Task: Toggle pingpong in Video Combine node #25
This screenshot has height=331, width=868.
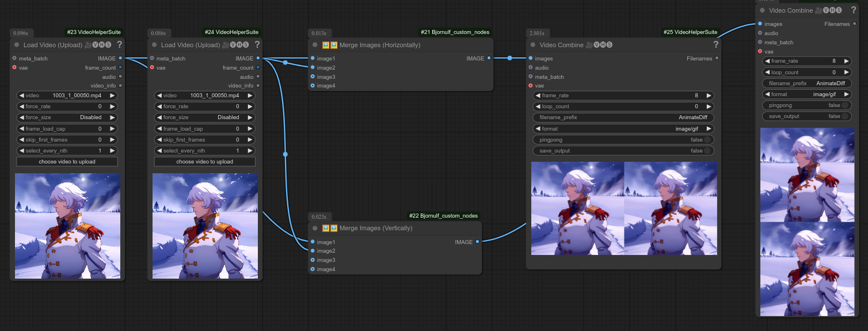Action: point(706,140)
